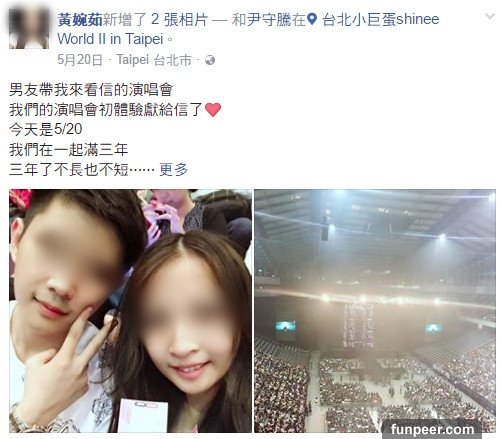Viewport: 502px width, 439px height.
Task: Click the funpeer.com watermark
Action: [x=432, y=429]
